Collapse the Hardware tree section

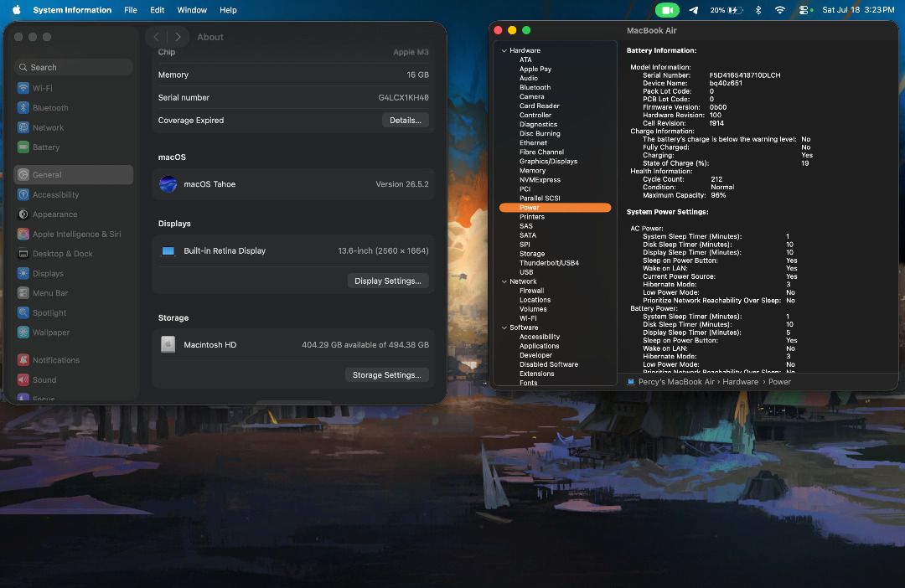click(504, 51)
